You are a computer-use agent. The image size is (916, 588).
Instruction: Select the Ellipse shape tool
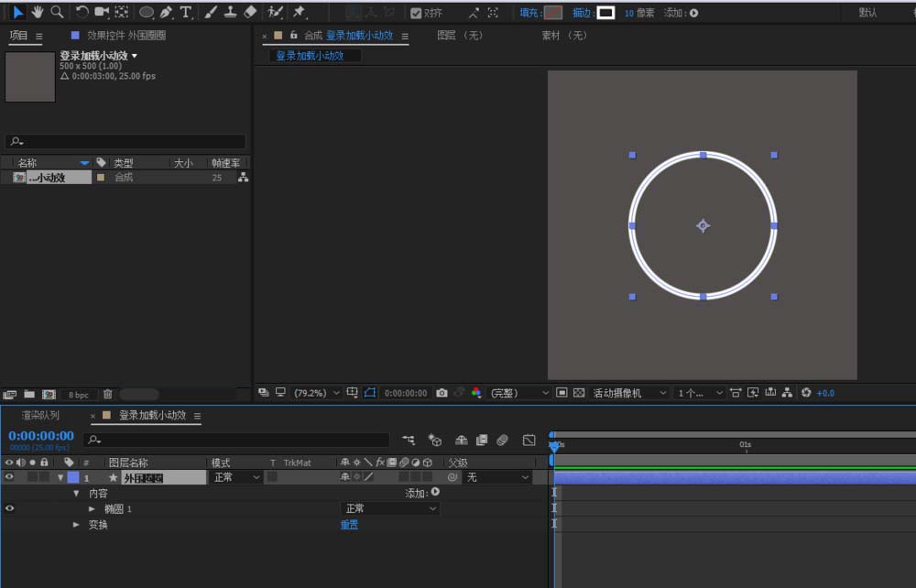(x=146, y=12)
